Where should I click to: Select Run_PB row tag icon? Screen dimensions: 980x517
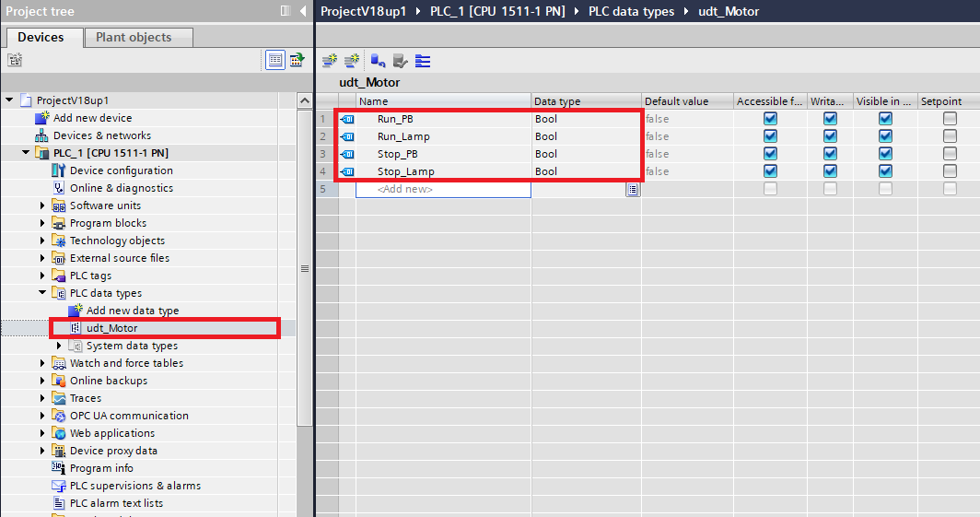click(x=347, y=119)
